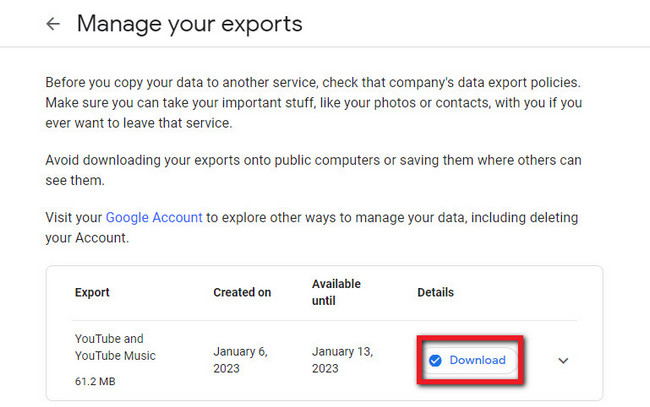Download the YouTube and YouTube Music export

click(470, 360)
